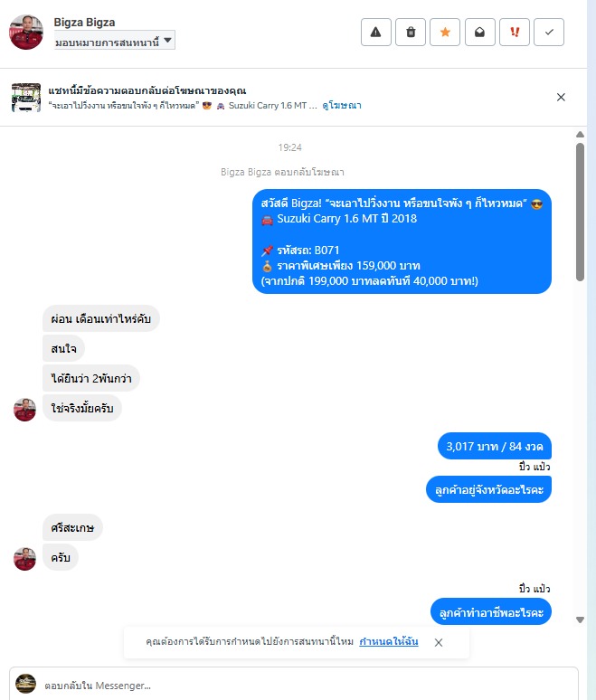The width and height of the screenshot is (596, 700).
Task: Delete conversation with the trash icon
Action: click(x=411, y=33)
